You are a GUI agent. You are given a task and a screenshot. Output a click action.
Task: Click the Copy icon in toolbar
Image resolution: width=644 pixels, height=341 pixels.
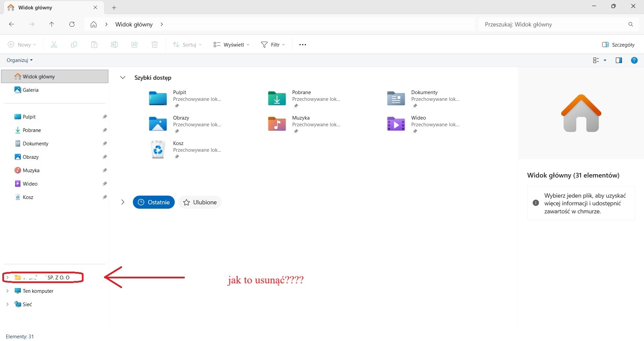pyautogui.click(x=74, y=45)
